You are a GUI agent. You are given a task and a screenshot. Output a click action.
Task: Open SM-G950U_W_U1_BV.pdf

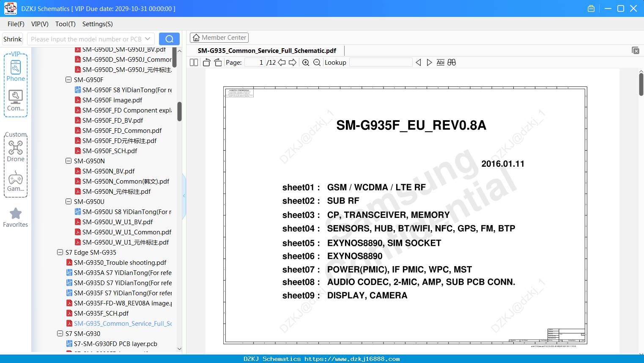point(118,222)
